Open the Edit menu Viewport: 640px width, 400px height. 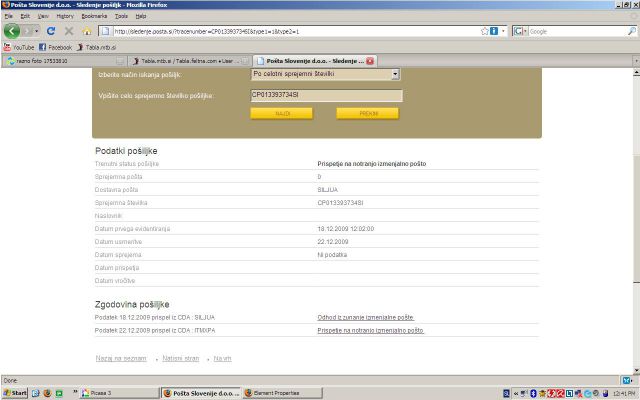pyautogui.click(x=25, y=16)
